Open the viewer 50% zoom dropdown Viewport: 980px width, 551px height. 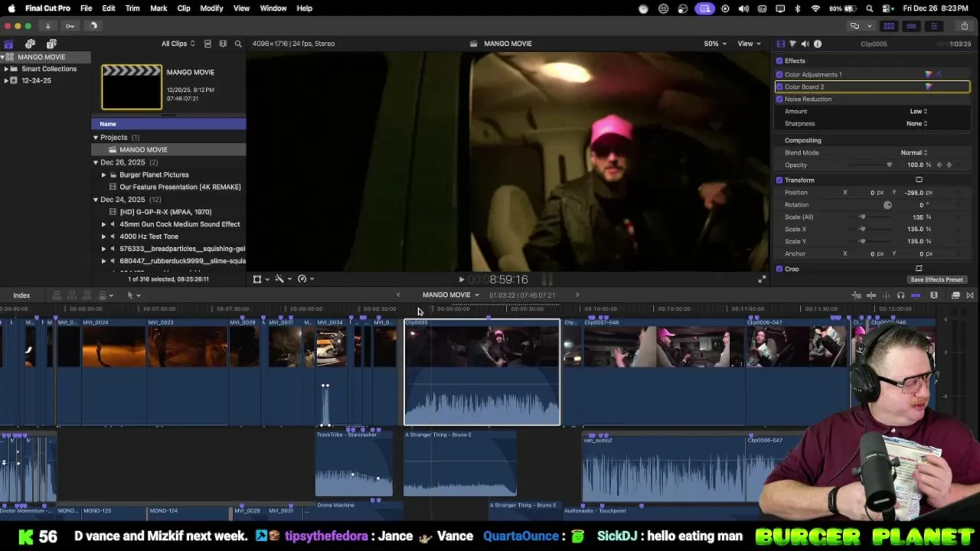click(x=715, y=44)
